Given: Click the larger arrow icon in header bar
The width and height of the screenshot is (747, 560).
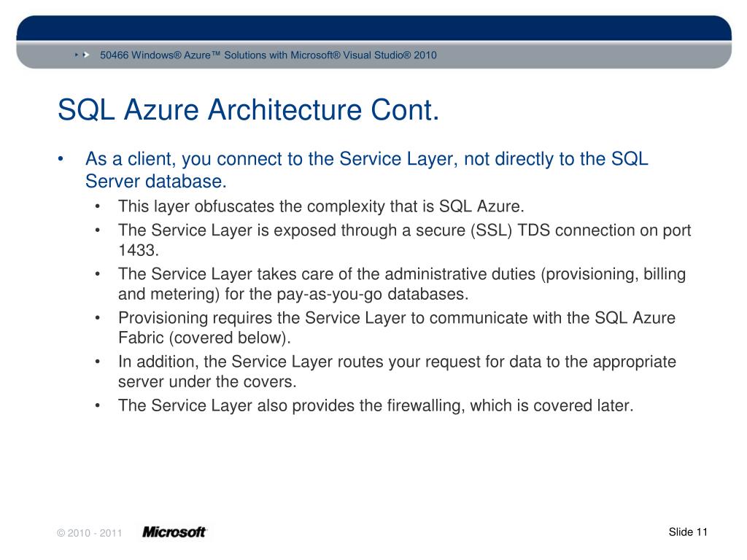Looking at the screenshot, I should tap(86, 55).
